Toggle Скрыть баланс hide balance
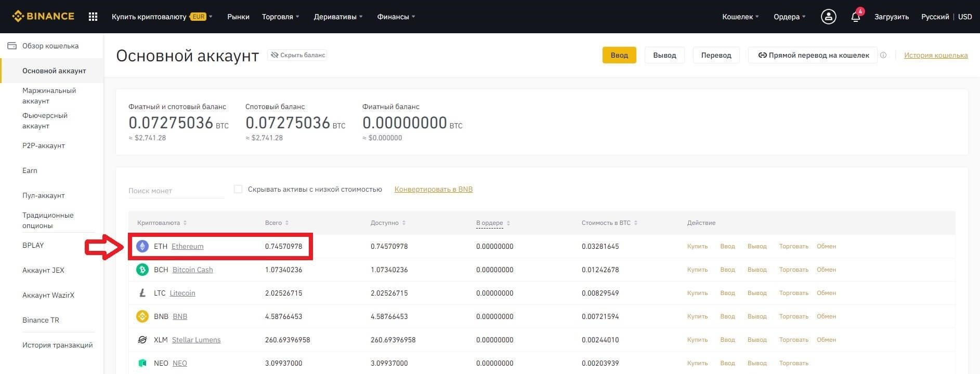 point(297,55)
